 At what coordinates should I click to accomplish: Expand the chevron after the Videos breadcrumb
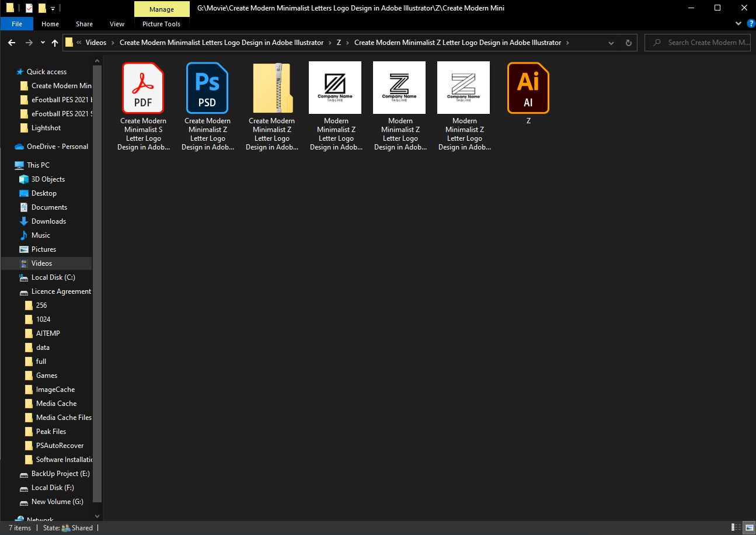click(x=113, y=43)
